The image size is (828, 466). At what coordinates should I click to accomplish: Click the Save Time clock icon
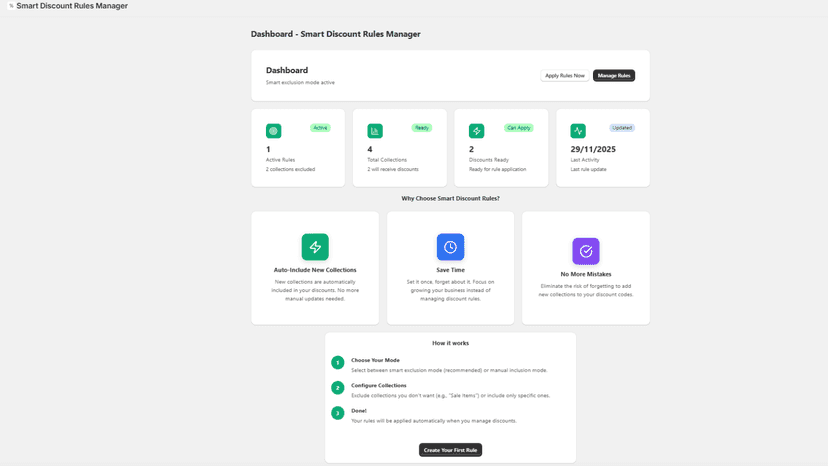click(x=450, y=247)
